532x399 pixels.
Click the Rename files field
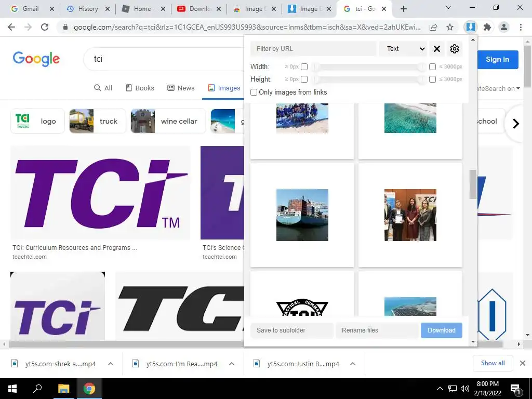377,330
